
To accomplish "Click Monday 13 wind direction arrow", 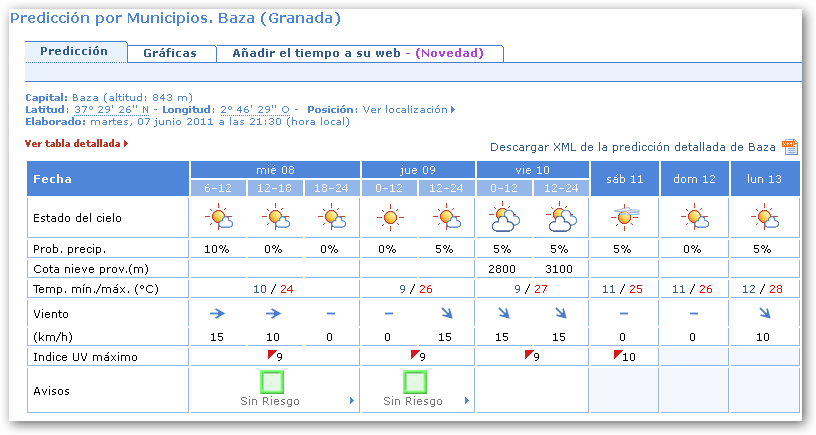I will click(765, 313).
